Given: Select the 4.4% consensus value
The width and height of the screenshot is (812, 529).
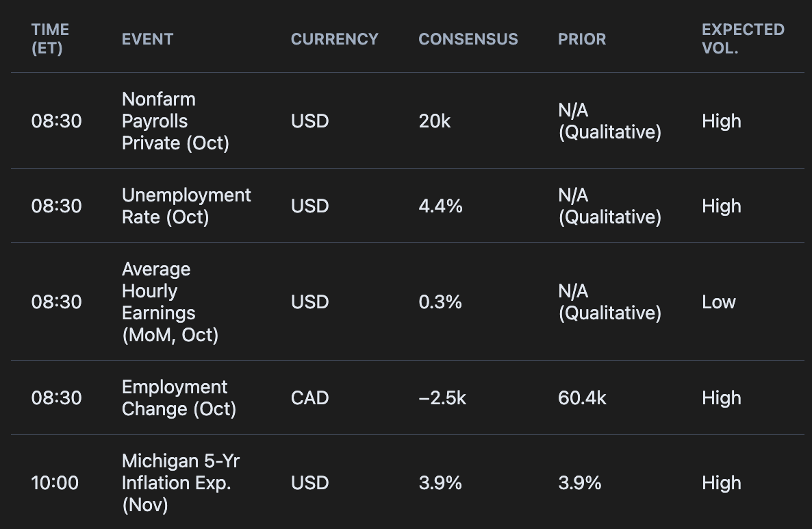Looking at the screenshot, I should tap(440, 206).
